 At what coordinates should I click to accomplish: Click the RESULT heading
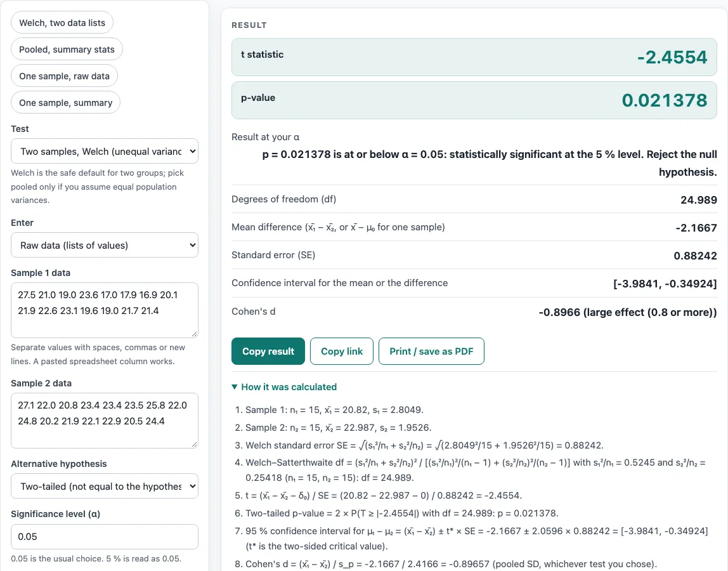tap(249, 25)
